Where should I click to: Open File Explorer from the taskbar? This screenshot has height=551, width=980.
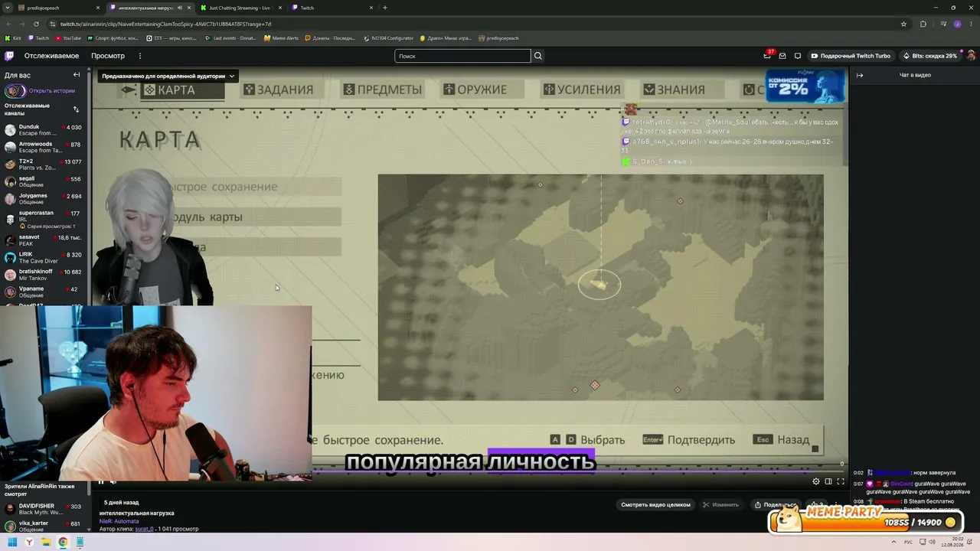pyautogui.click(x=46, y=543)
